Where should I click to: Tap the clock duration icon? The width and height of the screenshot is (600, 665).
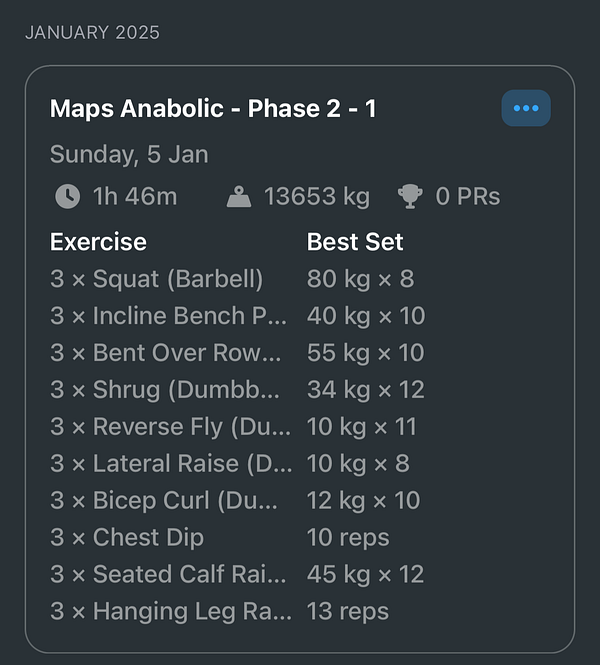[x=67, y=197]
